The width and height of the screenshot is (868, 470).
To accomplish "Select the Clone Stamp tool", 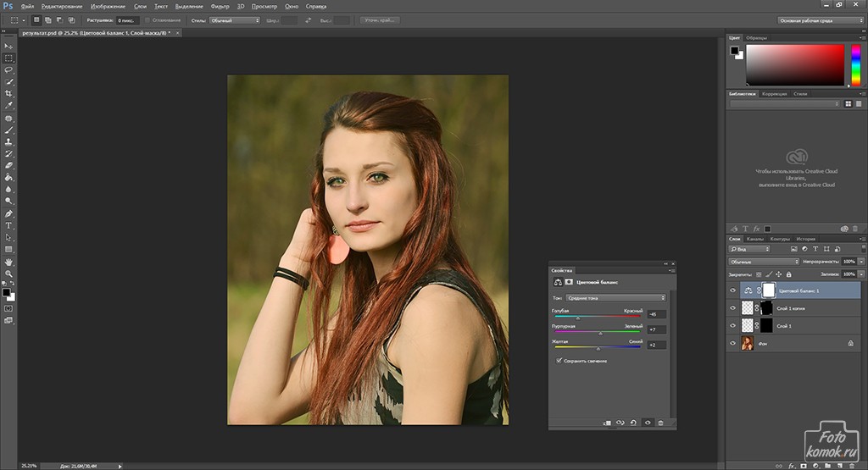I will [x=8, y=142].
